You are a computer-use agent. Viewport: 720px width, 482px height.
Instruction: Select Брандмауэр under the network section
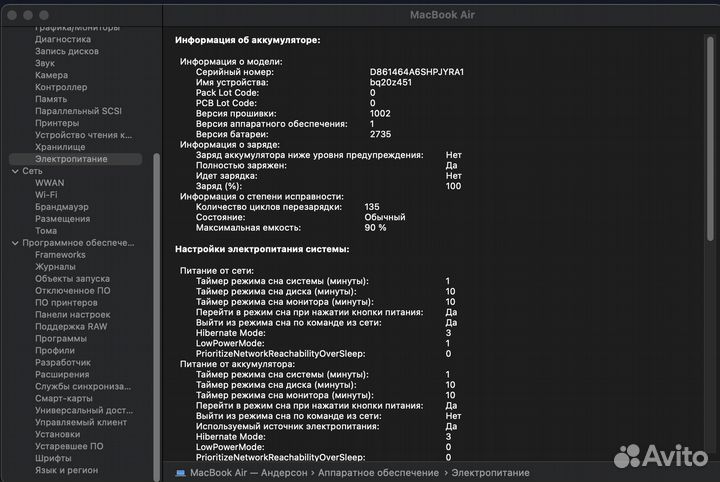pyautogui.click(x=62, y=207)
